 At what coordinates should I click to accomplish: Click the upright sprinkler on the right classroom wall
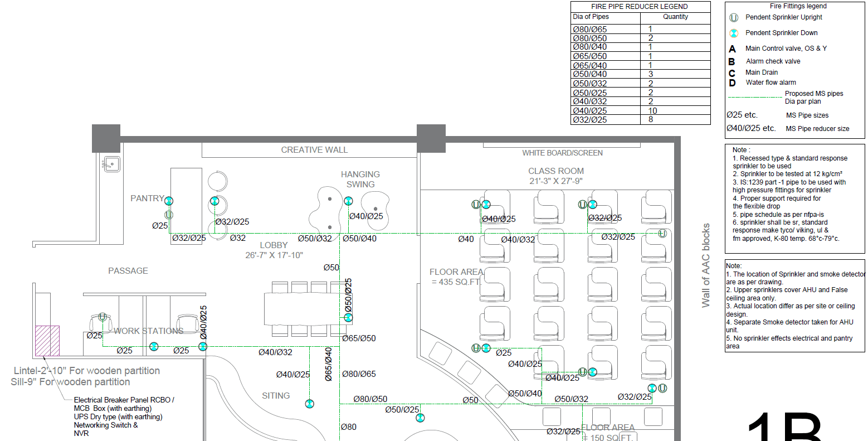tap(662, 234)
